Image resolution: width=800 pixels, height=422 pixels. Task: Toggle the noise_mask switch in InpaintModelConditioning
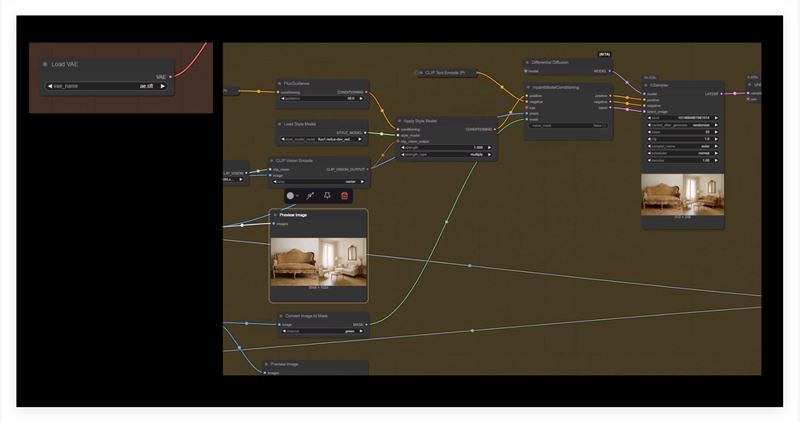(568, 126)
